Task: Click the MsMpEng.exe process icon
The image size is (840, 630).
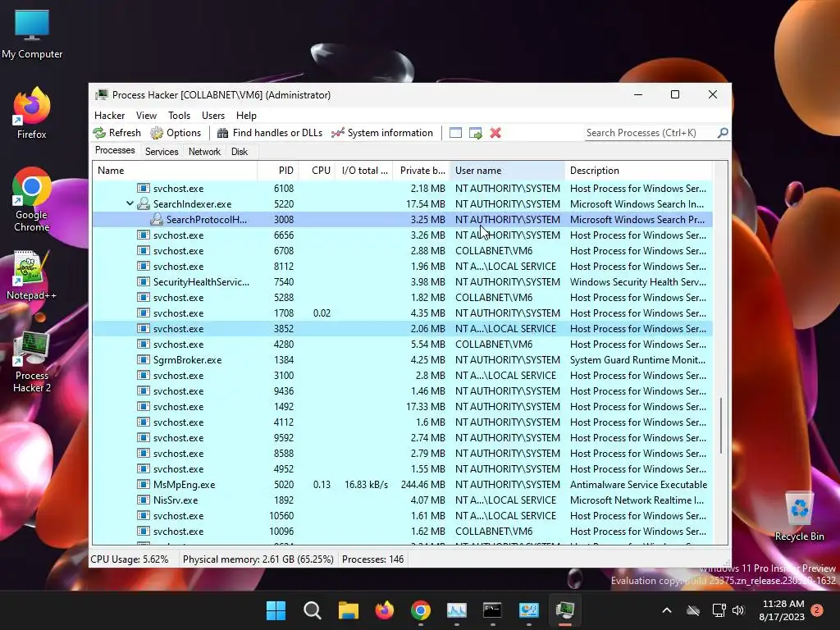Action: [x=143, y=484]
